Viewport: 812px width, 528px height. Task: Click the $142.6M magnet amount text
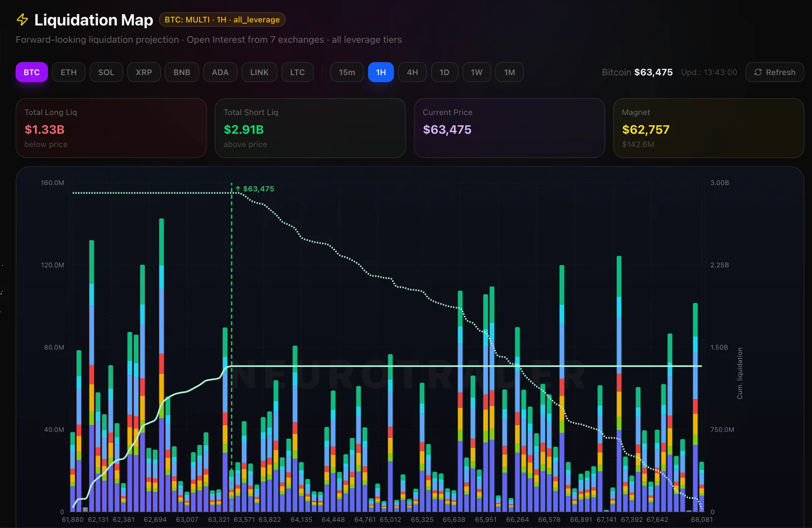(x=638, y=144)
